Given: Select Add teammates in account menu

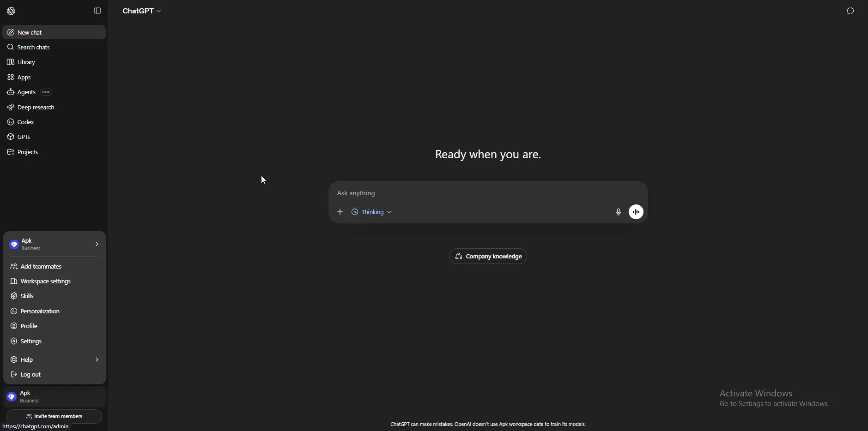Looking at the screenshot, I should tap(55, 266).
